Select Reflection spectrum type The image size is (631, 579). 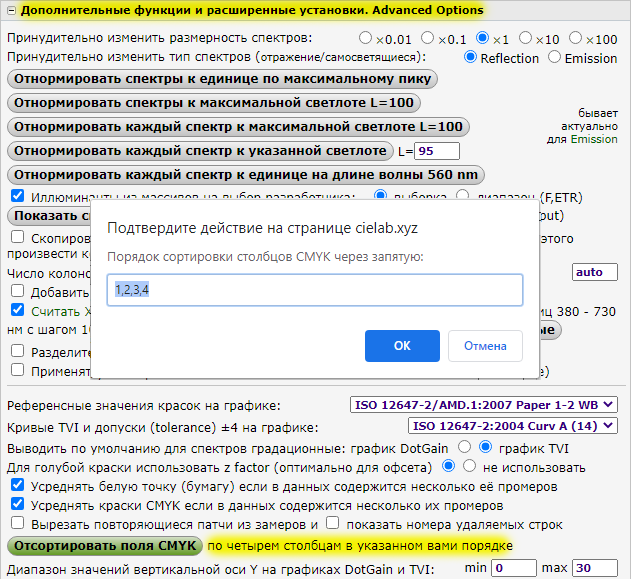coord(471,57)
